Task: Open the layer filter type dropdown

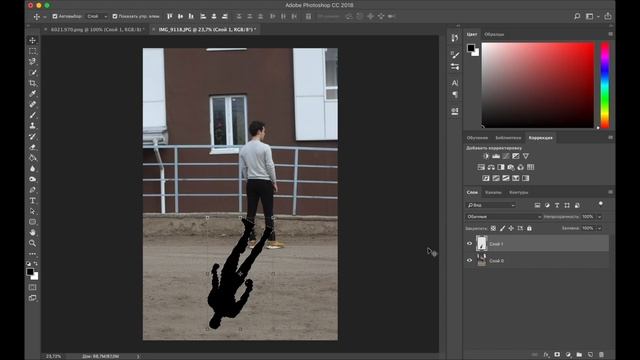Action: pyautogui.click(x=491, y=205)
